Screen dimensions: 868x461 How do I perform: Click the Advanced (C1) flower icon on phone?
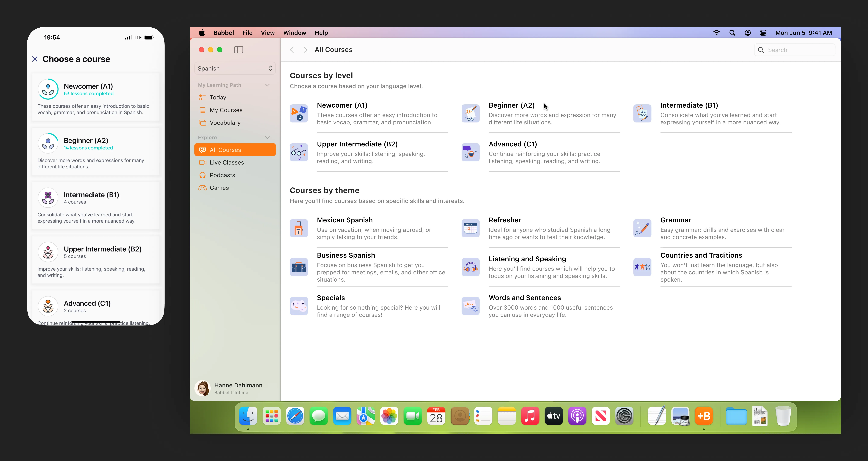[48, 306]
